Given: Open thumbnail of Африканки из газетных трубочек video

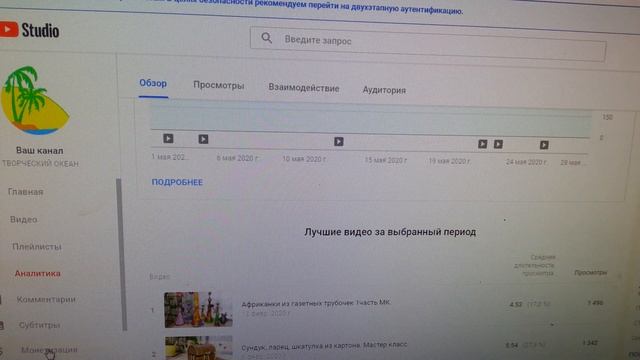Looking at the screenshot, I should coord(198,310).
